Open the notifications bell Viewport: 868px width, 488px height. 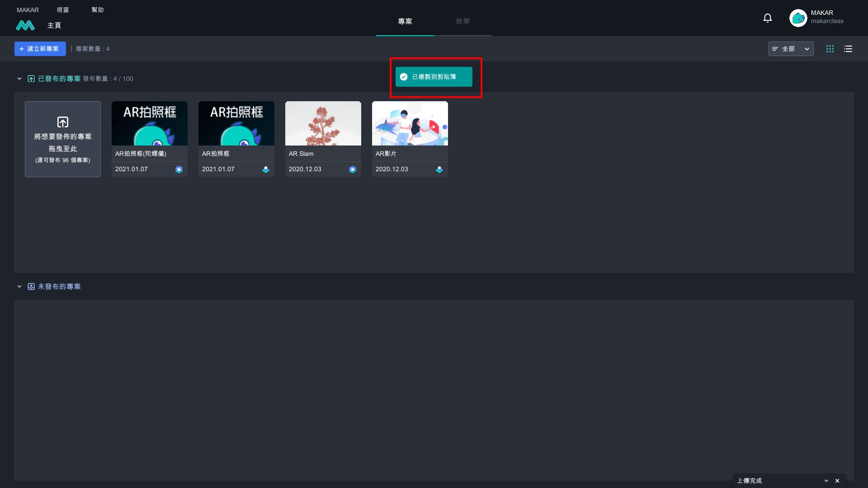(768, 18)
